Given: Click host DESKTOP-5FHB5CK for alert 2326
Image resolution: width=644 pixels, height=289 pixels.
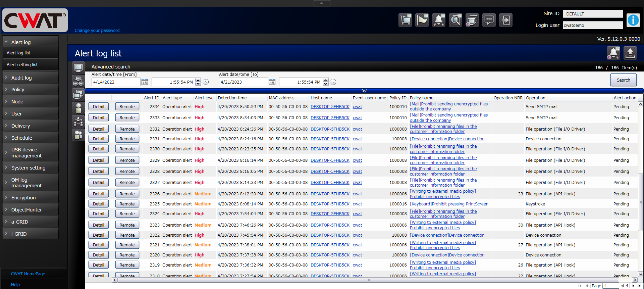Looking at the screenshot, I should (330, 194).
